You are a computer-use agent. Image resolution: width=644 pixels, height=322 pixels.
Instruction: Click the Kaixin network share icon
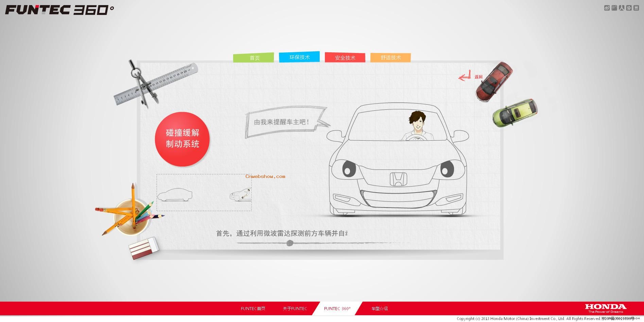pyautogui.click(x=629, y=7)
